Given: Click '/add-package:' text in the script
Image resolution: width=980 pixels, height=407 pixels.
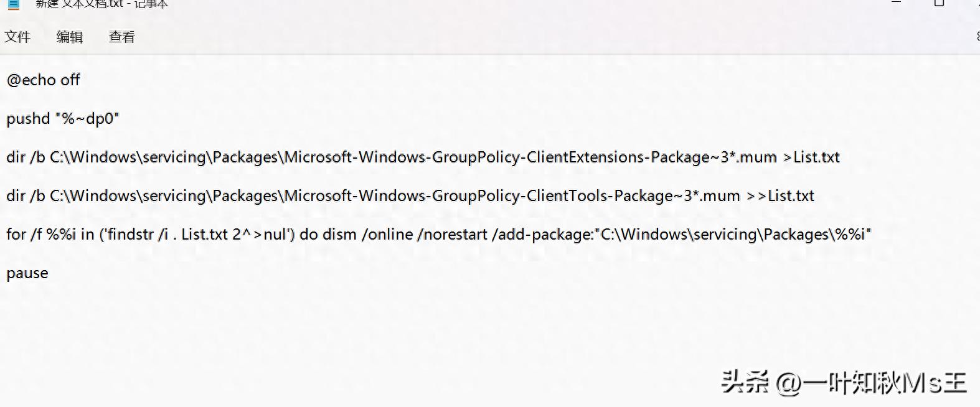Looking at the screenshot, I should click(x=543, y=235).
